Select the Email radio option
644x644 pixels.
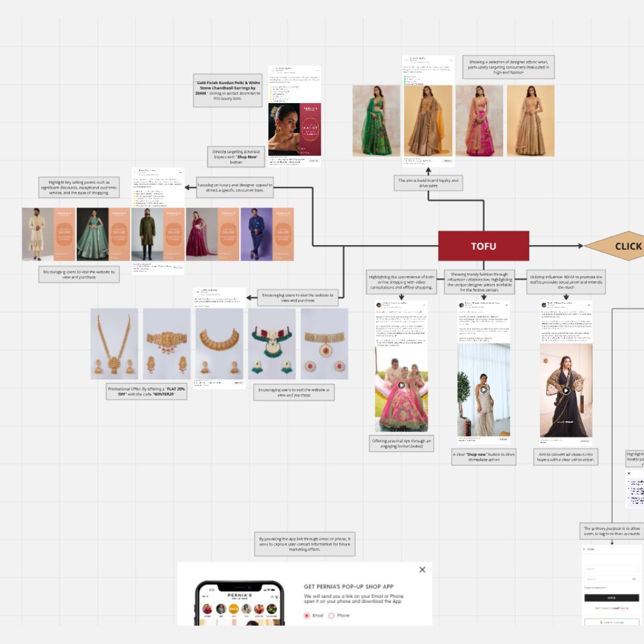click(x=307, y=615)
